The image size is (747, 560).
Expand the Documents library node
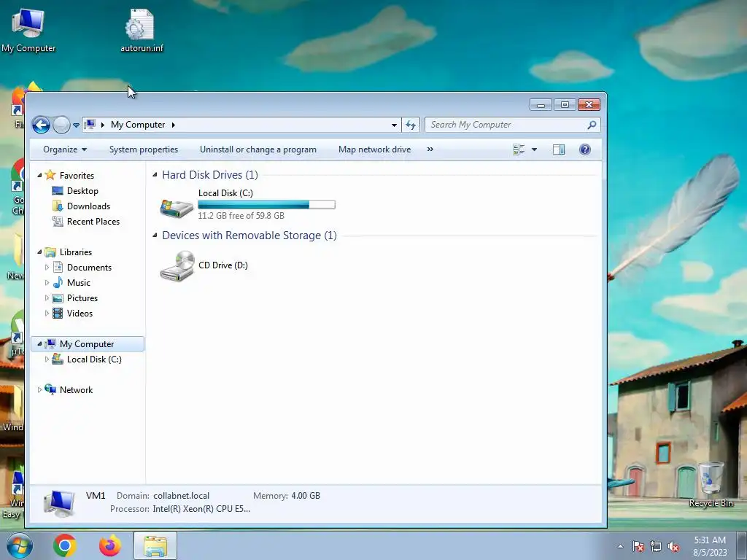[47, 267]
